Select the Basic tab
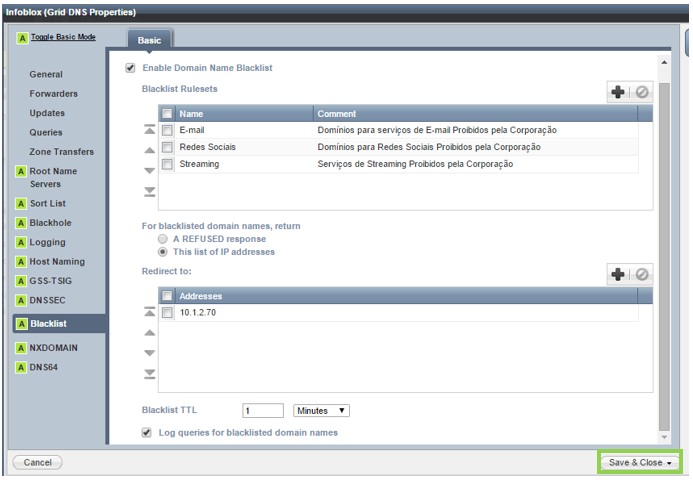 pyautogui.click(x=149, y=41)
